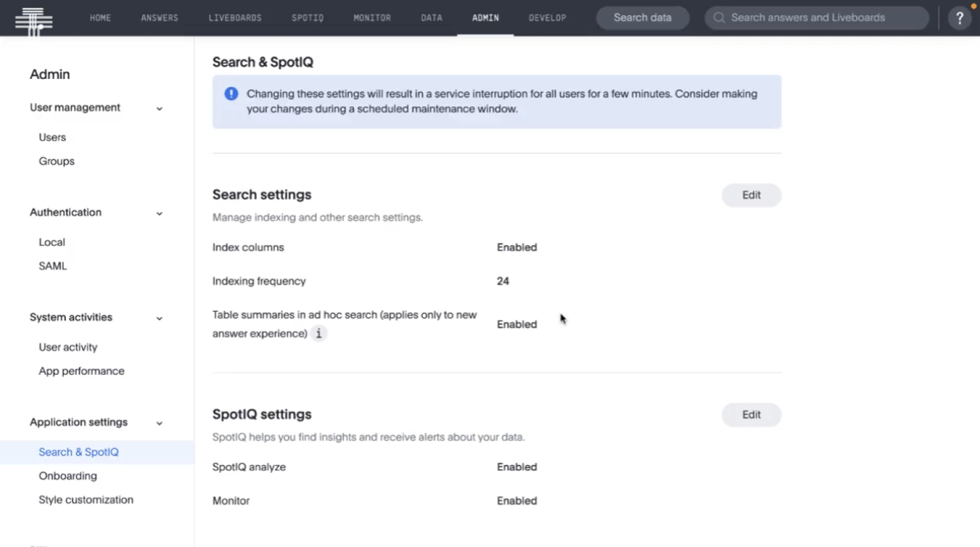This screenshot has height=547, width=980.
Task: Click the info icon in the warning banner
Action: pos(231,93)
